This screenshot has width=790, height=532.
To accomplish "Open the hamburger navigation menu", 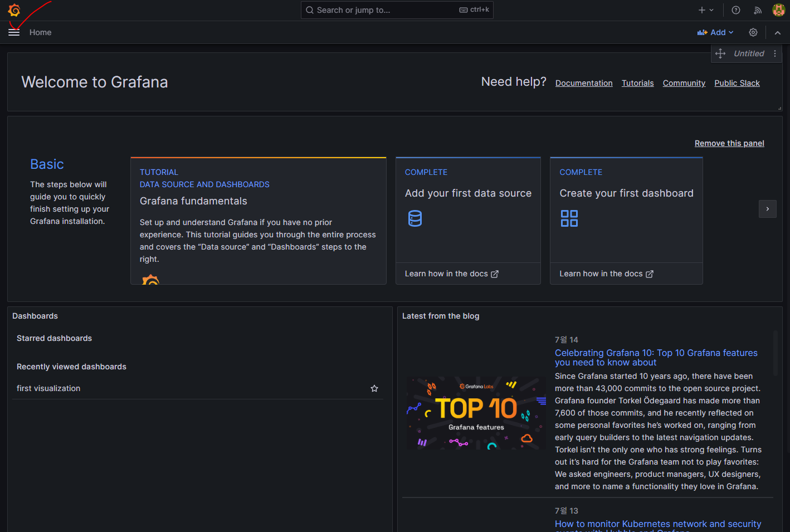I will coord(14,32).
